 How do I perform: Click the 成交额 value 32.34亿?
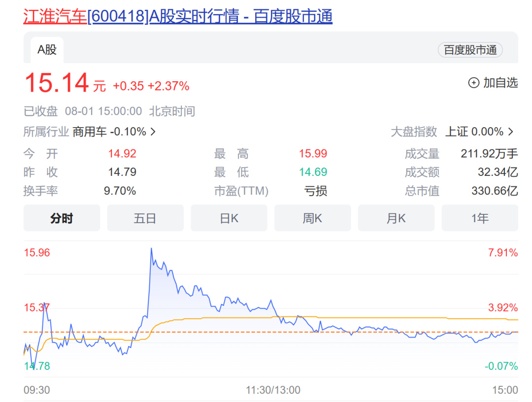click(498, 172)
